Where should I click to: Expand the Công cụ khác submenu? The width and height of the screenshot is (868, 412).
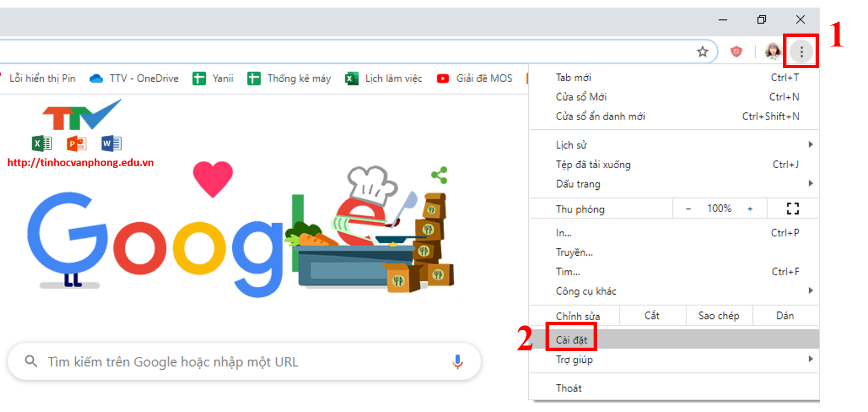pyautogui.click(x=674, y=291)
